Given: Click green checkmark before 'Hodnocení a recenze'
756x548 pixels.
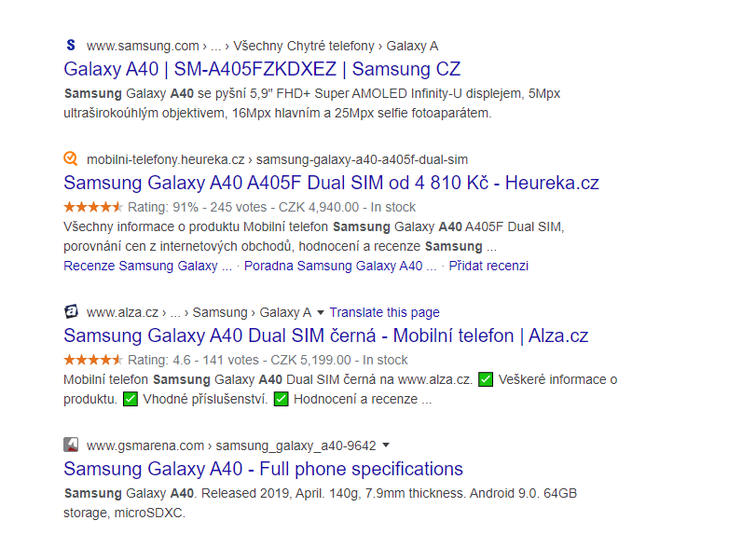Looking at the screenshot, I should pos(282,400).
